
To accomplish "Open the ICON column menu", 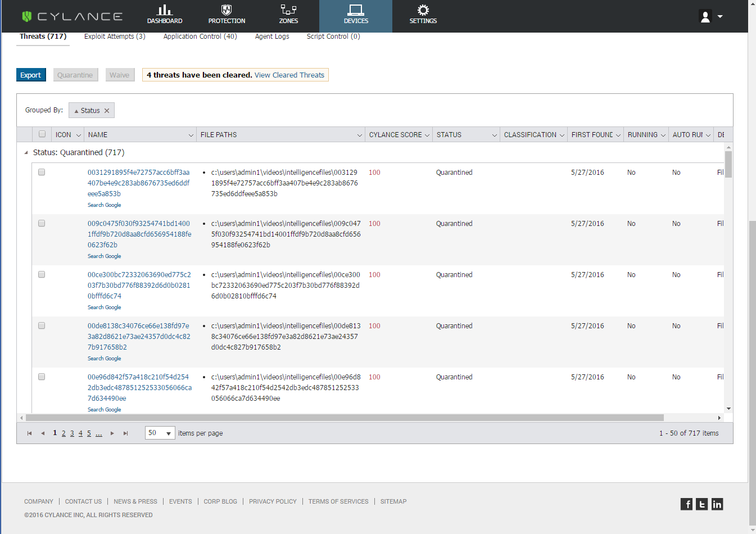I will (79, 135).
